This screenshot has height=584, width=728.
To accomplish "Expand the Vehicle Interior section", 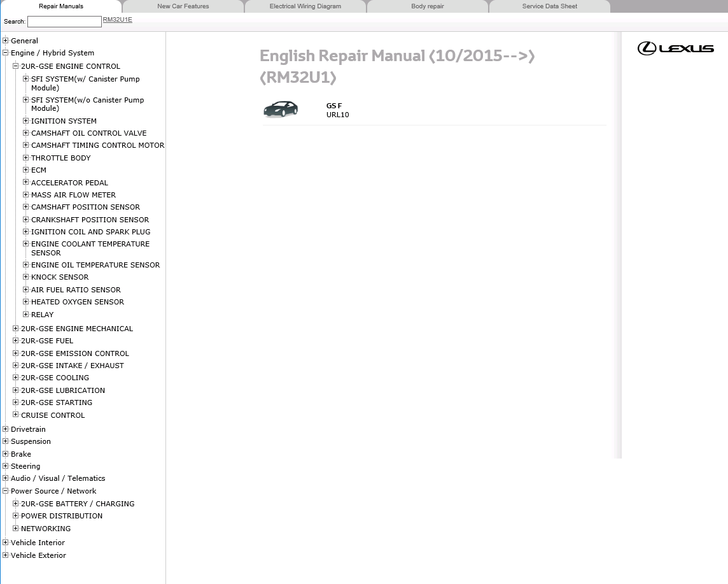I will click(x=6, y=542).
